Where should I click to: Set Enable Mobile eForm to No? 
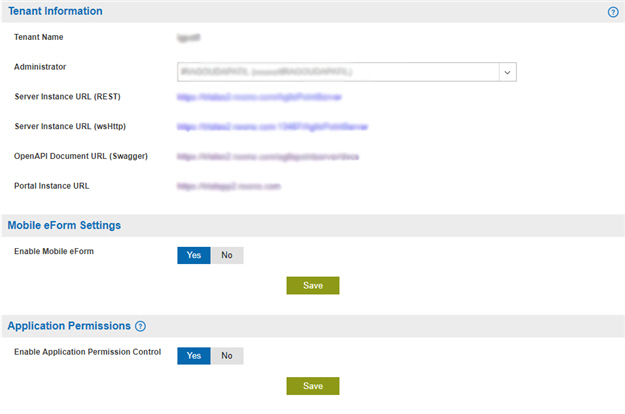click(227, 255)
